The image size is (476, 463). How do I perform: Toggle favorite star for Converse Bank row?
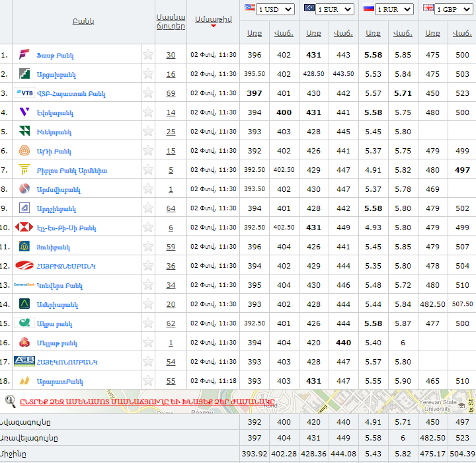point(148,284)
